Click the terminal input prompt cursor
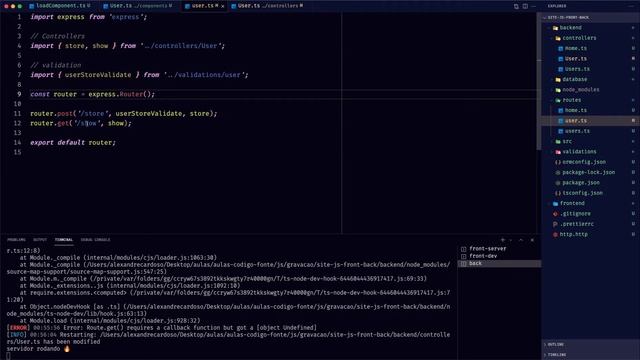 coord(8,356)
